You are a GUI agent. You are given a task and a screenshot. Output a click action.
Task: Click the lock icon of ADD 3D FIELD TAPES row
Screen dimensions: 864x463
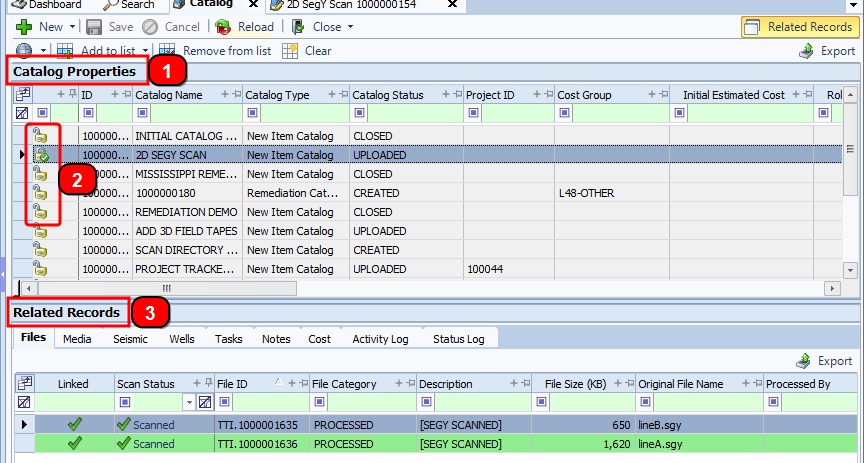pyautogui.click(x=39, y=230)
